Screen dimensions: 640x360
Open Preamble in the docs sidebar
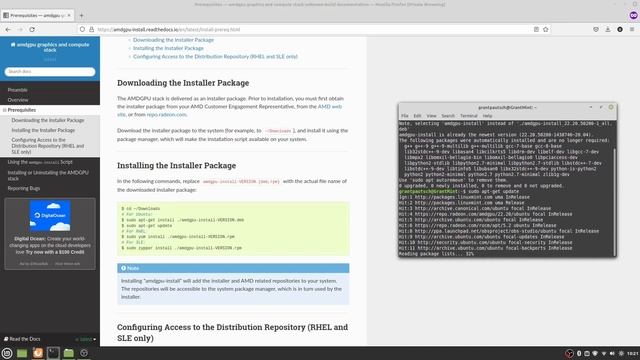point(18,90)
